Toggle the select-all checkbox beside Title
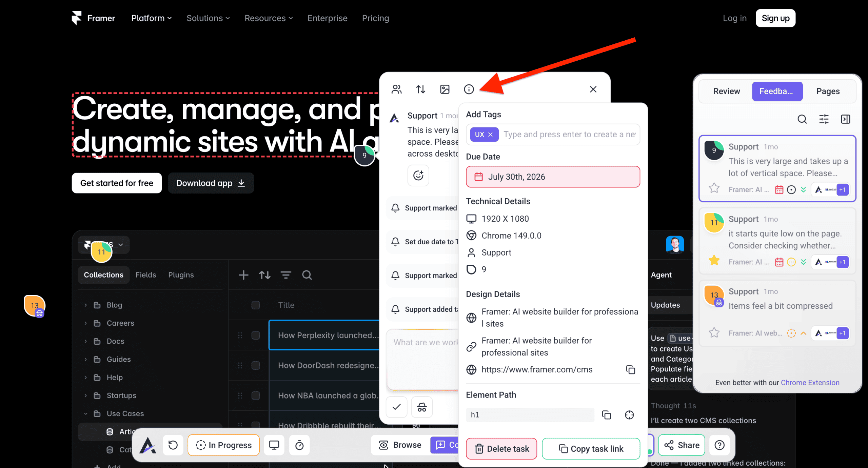This screenshot has width=868, height=468. point(256,305)
